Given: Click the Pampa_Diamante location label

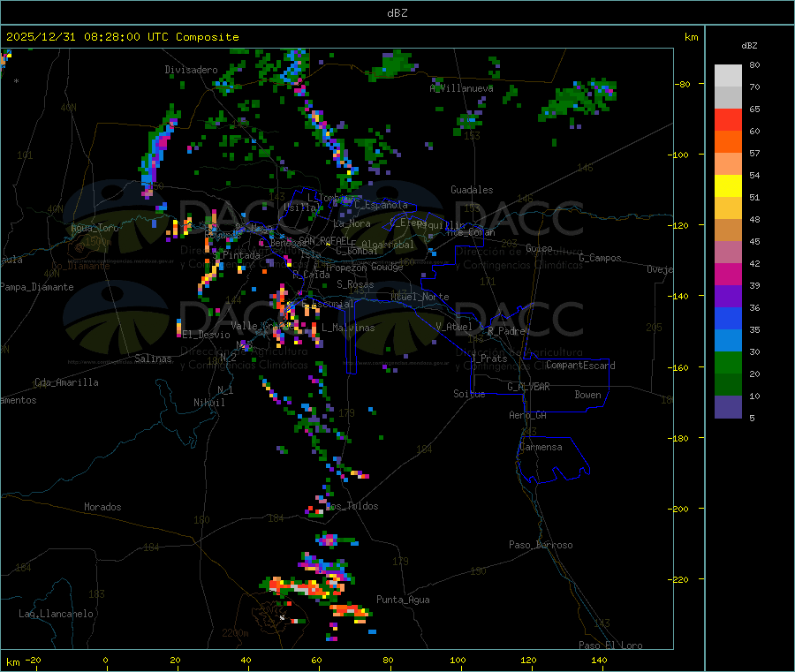Looking at the screenshot, I should 37,287.
